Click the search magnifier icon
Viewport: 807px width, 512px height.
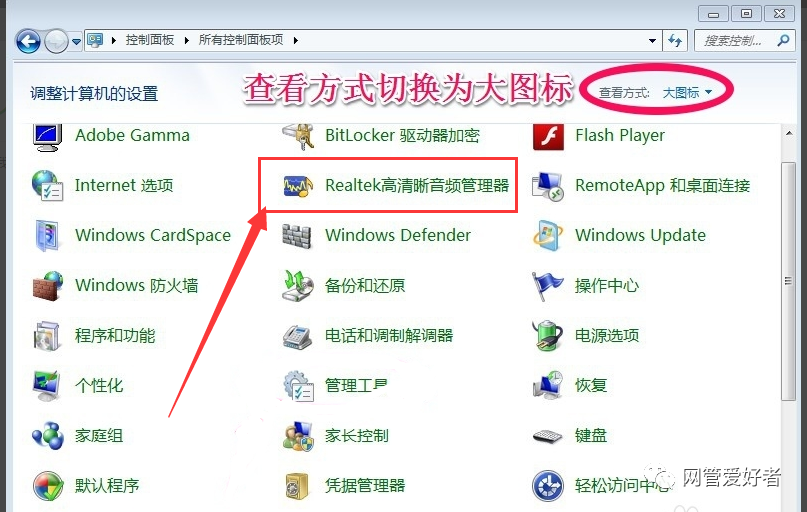[783, 40]
